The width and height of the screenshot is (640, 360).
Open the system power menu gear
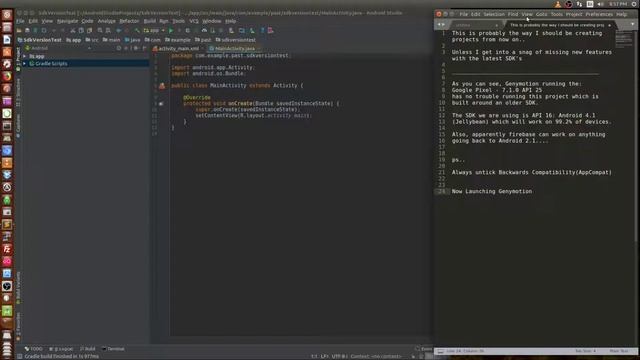pos(634,4)
